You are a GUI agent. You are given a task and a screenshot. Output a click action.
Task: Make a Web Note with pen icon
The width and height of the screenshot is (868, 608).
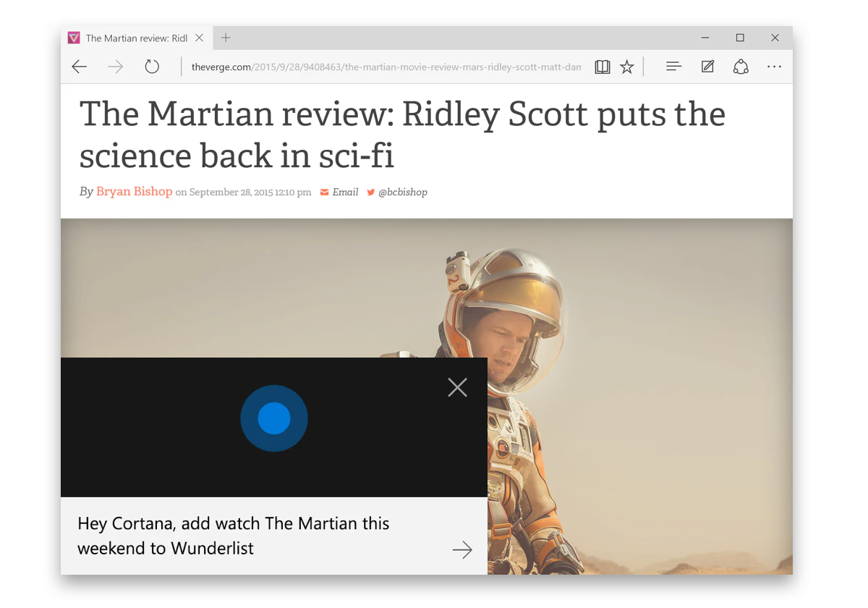[x=707, y=67]
